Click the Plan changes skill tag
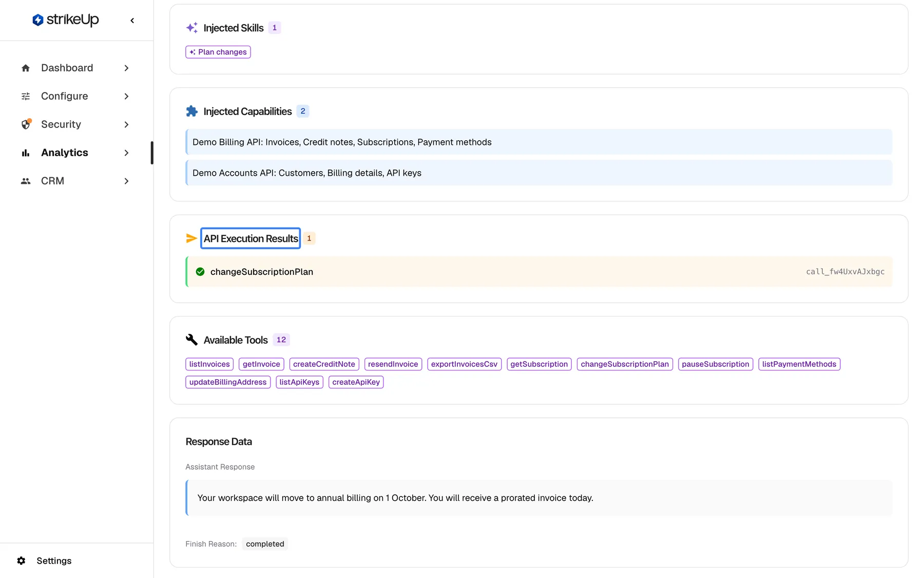 [218, 52]
